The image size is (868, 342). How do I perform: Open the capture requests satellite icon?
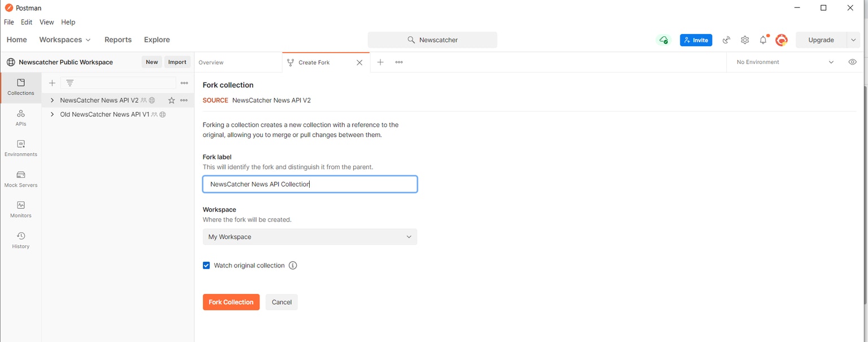pos(727,40)
